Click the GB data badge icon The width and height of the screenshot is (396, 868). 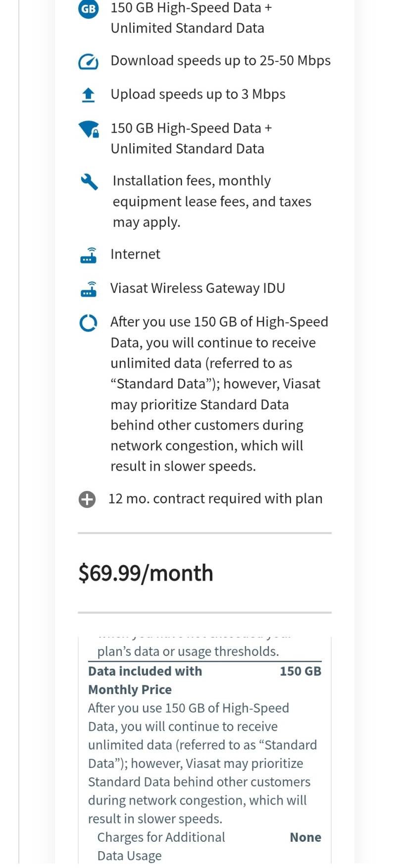click(x=88, y=9)
